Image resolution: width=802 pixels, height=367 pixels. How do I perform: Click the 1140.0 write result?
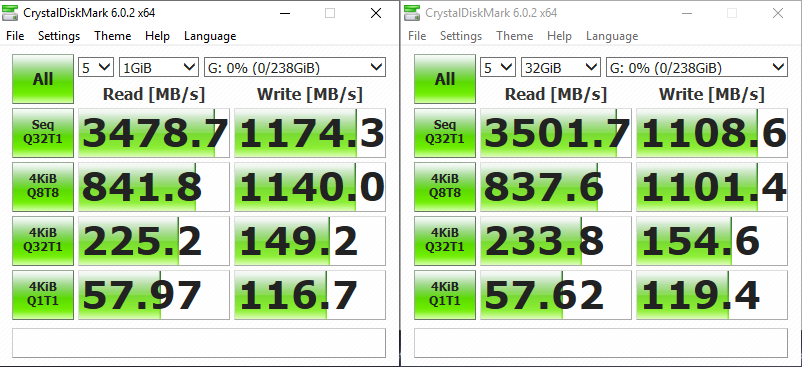[x=310, y=187]
